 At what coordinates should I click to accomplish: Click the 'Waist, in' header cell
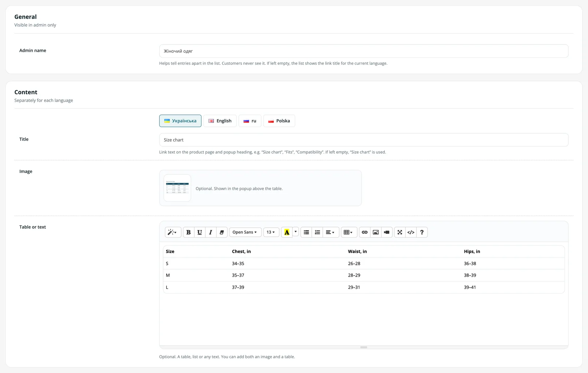click(x=404, y=252)
